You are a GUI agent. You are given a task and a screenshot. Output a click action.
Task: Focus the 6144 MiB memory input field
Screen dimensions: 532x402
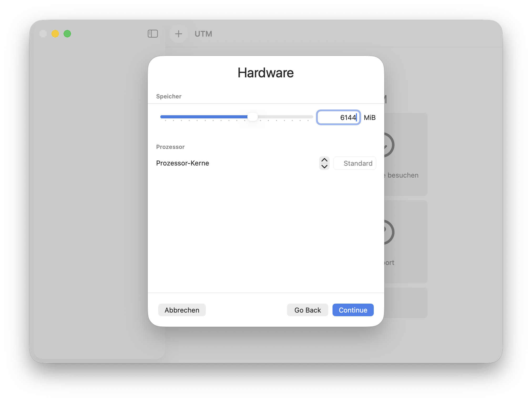338,117
